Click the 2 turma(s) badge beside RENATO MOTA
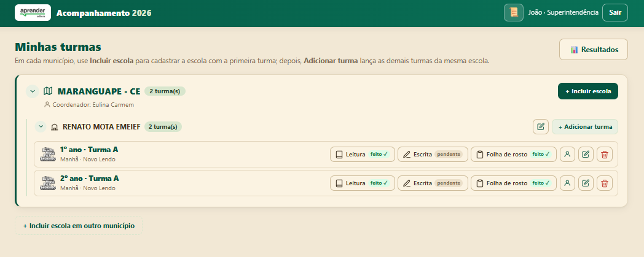 click(162, 126)
